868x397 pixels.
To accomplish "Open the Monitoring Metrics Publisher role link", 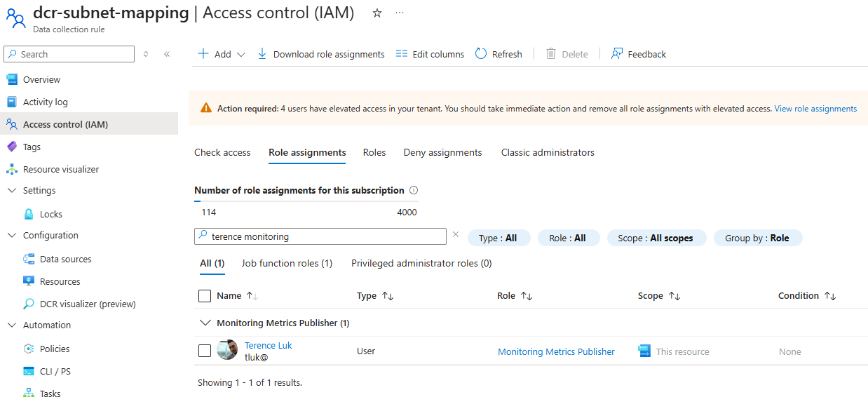I will point(556,351).
